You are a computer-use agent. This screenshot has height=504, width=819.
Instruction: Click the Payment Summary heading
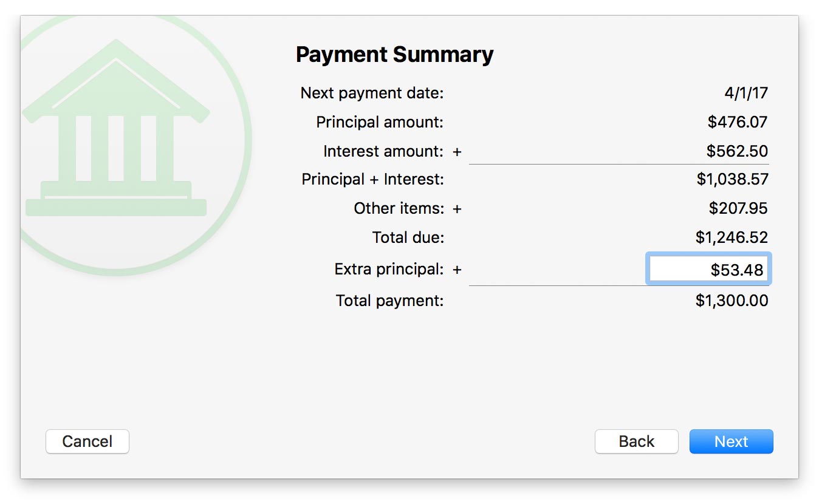tap(394, 55)
